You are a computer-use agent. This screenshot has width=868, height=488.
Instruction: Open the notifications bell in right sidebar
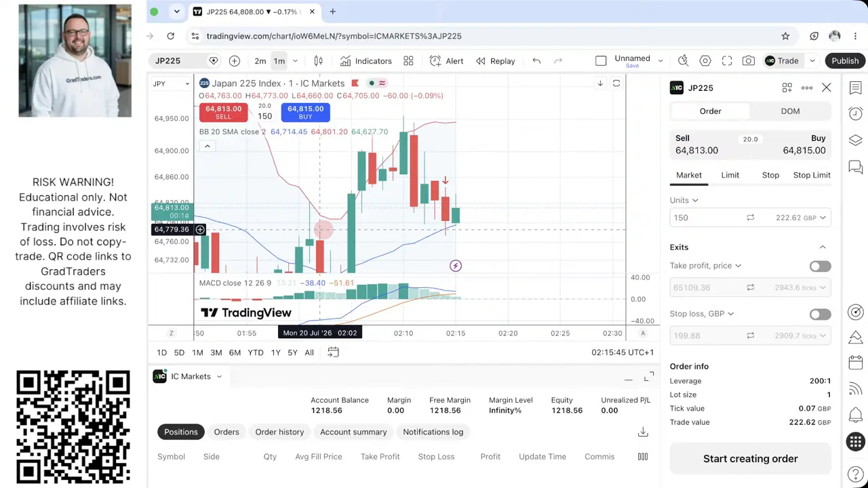pos(855,415)
